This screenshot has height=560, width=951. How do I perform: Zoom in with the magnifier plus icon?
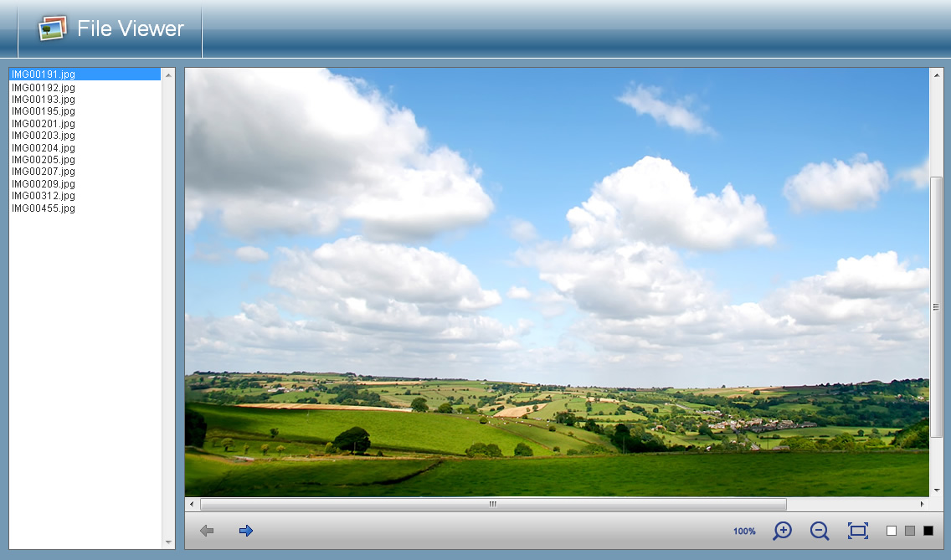(783, 531)
